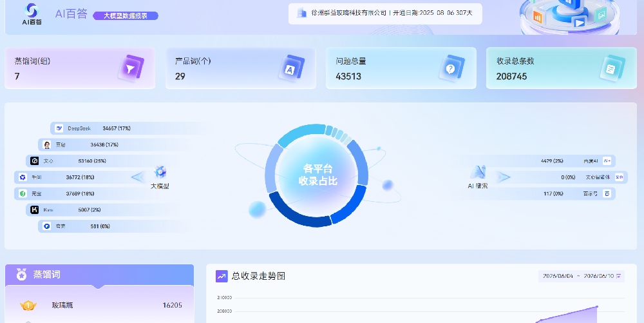Click the AI搜索 logo icon

(478, 172)
